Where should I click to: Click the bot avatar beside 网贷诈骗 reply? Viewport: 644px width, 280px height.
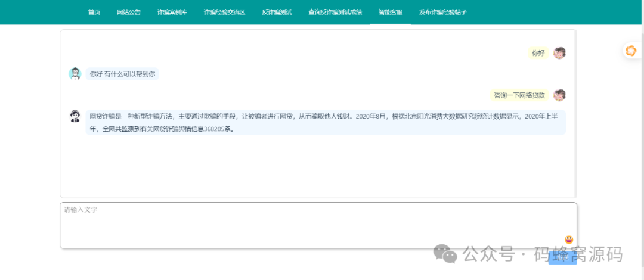point(75,116)
